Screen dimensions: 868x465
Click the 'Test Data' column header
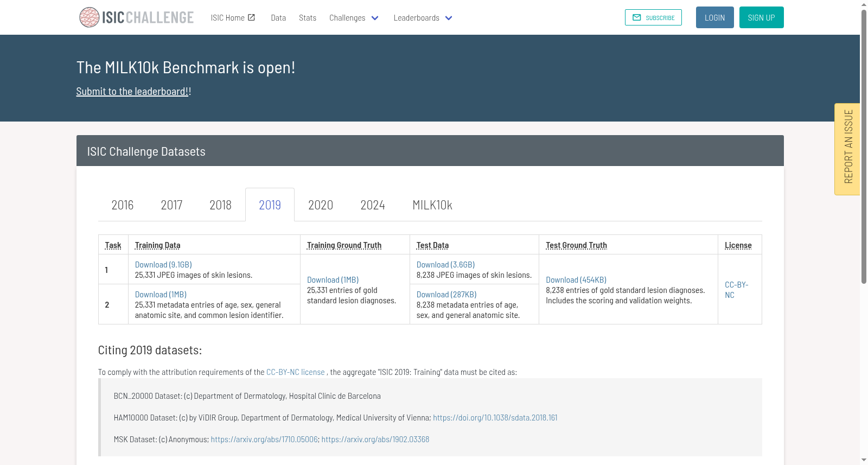pyautogui.click(x=432, y=245)
